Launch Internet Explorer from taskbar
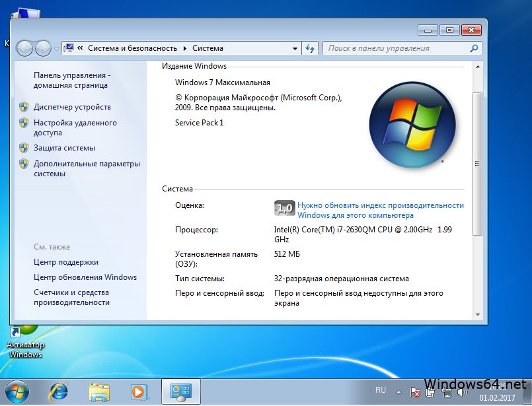Screen dimensions: 532x406 (x=59, y=392)
